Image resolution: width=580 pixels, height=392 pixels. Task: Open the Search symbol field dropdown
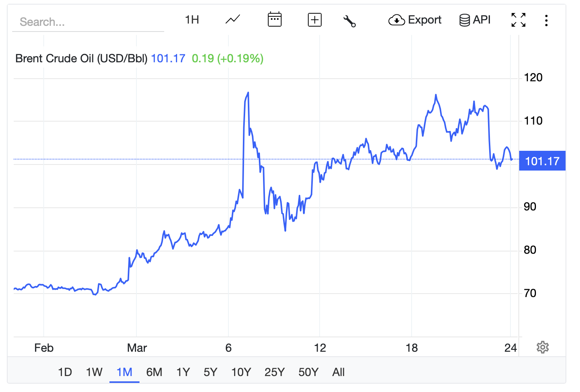[x=88, y=22]
